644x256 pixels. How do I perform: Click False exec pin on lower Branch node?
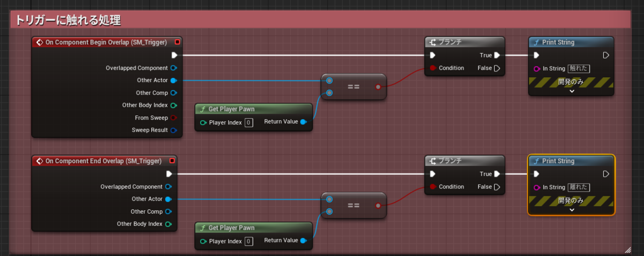tap(497, 187)
